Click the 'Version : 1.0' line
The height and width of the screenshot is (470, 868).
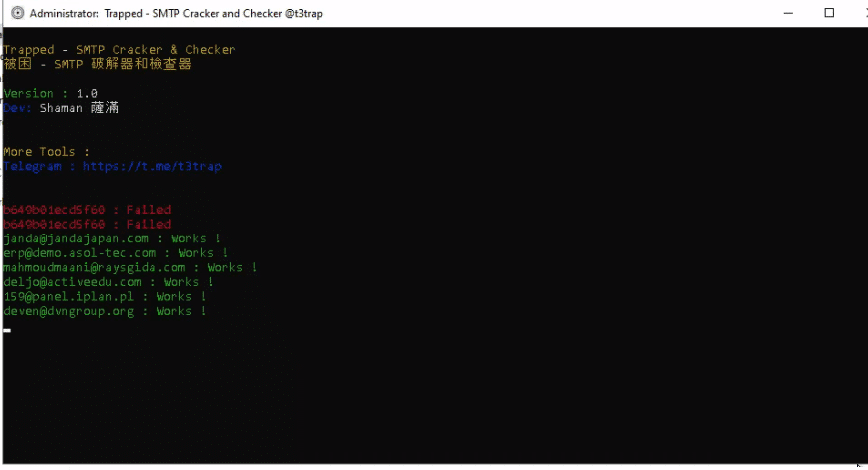click(x=50, y=93)
